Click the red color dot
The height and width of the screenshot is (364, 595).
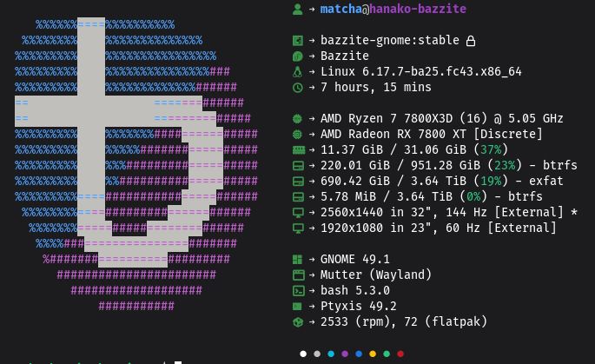pyautogui.click(x=400, y=354)
